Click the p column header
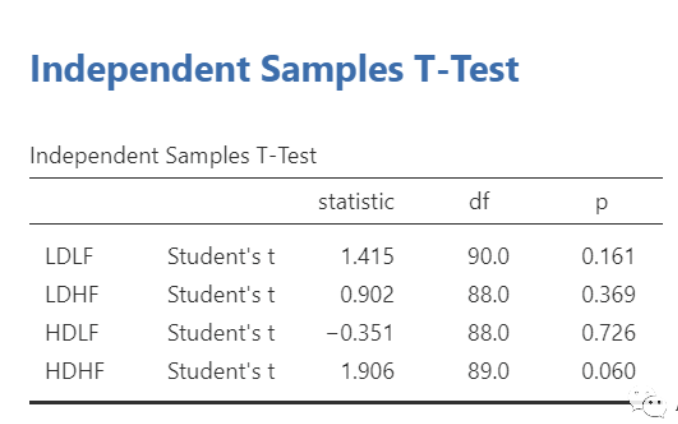 (600, 203)
